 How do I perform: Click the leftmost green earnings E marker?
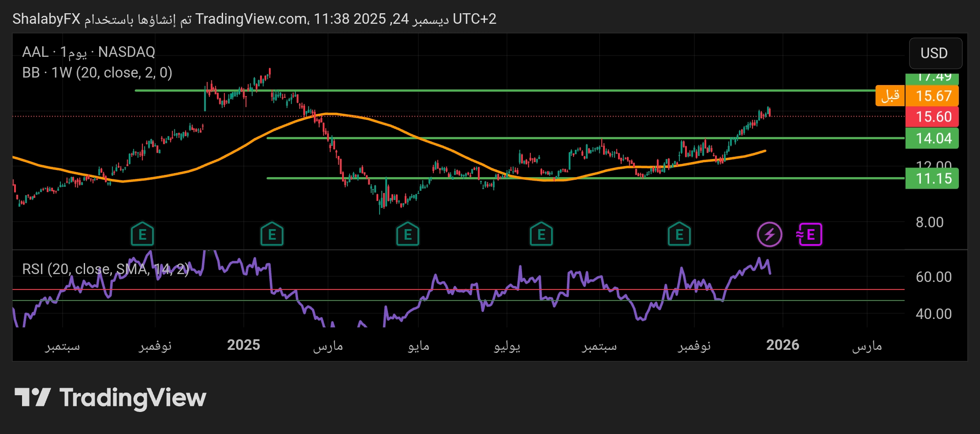pyautogui.click(x=142, y=234)
